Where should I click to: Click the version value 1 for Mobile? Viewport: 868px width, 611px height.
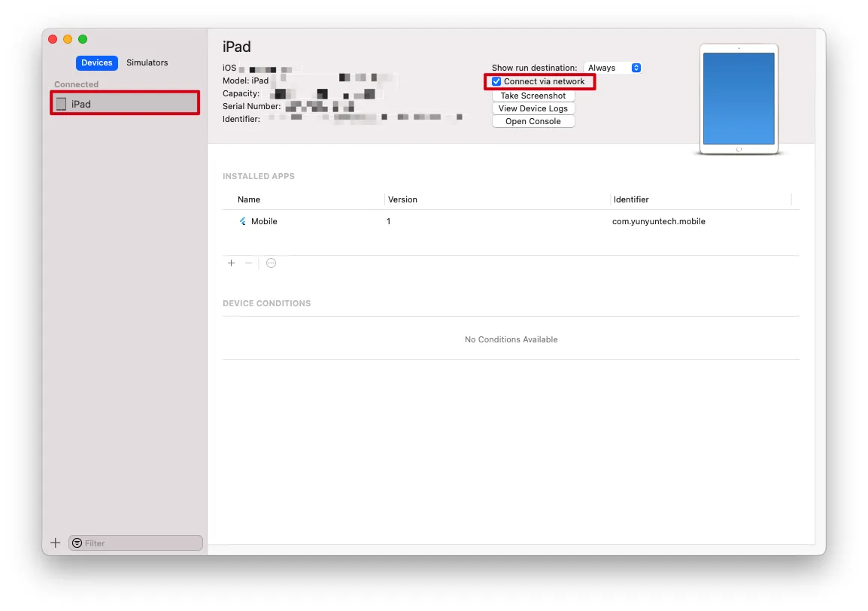[389, 221]
